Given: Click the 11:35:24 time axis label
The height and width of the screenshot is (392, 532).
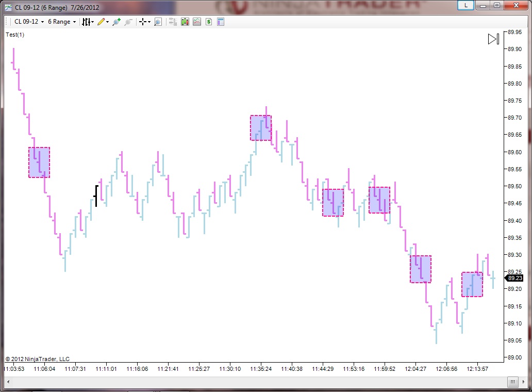Looking at the screenshot, I should (261, 369).
